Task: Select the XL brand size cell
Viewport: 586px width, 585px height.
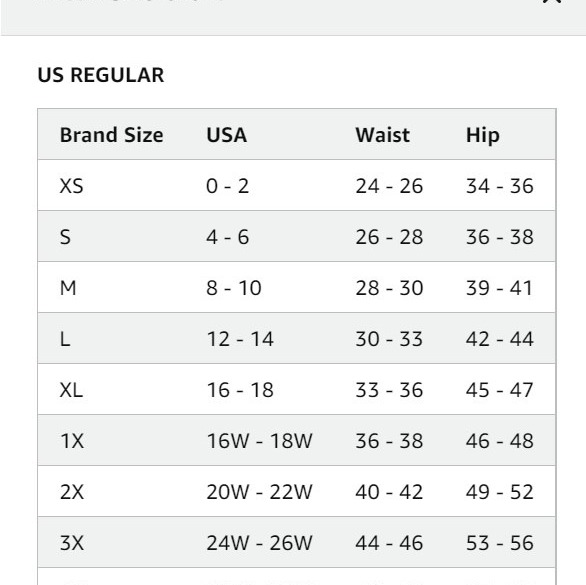Action: [71, 390]
